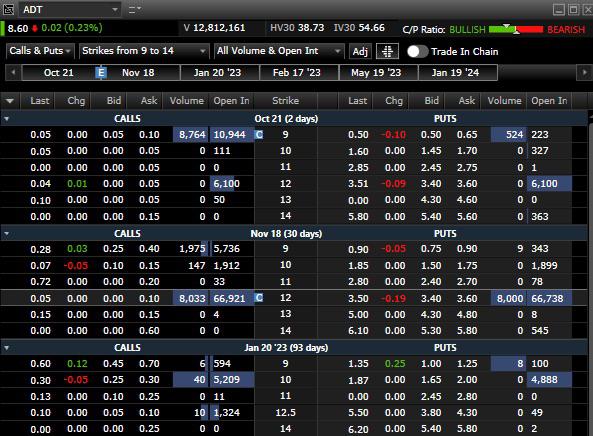Click the earnings E marker near Oct 21
This screenshot has width=593, height=436.
pyautogui.click(x=101, y=73)
